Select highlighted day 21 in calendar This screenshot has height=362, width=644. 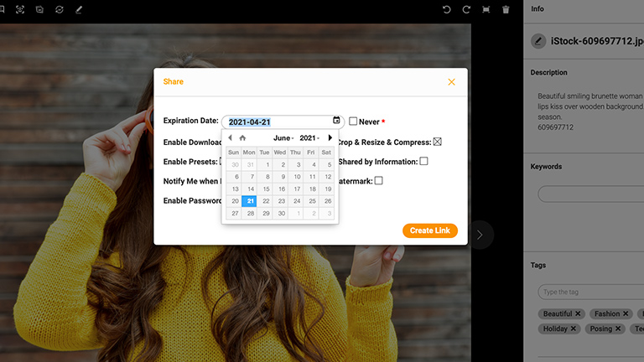(x=249, y=201)
